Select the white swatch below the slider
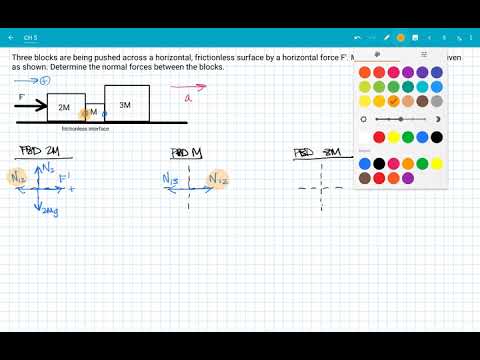The height and width of the screenshot is (360, 480). pyautogui.click(x=365, y=137)
